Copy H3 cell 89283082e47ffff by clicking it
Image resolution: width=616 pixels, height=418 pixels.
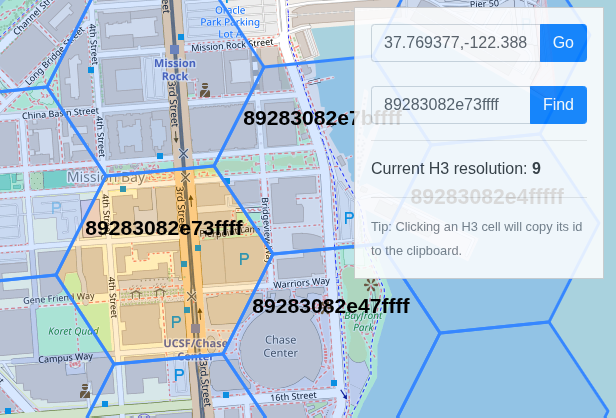pos(330,306)
